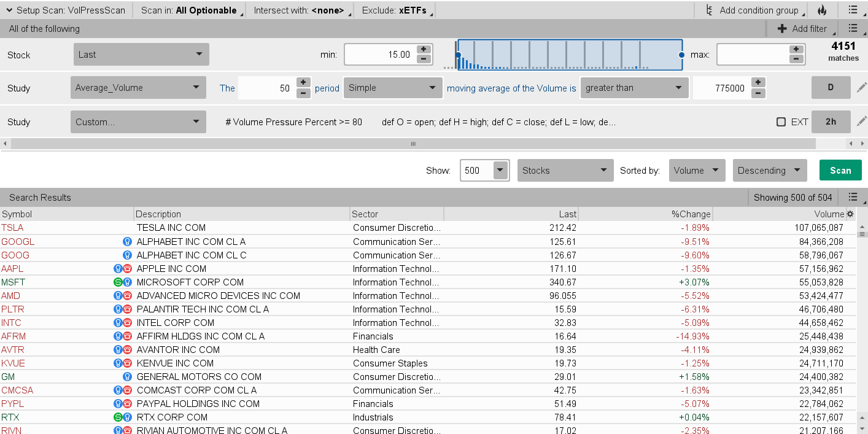This screenshot has width=868, height=434.
Task: Toggle the EXT checkbox on the Custom study
Action: 781,122
